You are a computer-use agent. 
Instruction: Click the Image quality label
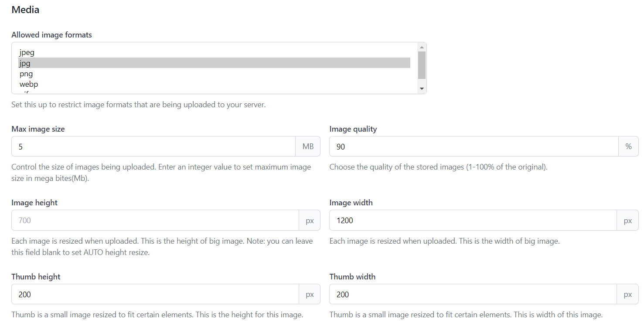[353, 129]
